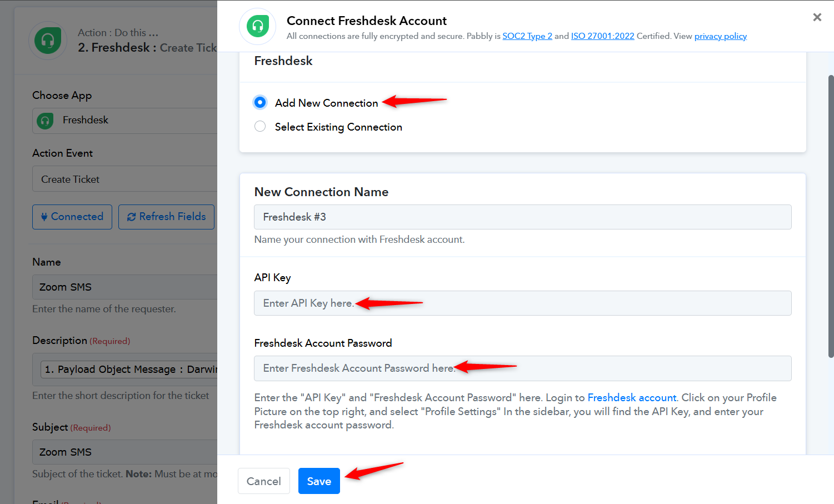Click the refresh icon on Refresh Fields
The image size is (834, 504).
[x=132, y=217]
